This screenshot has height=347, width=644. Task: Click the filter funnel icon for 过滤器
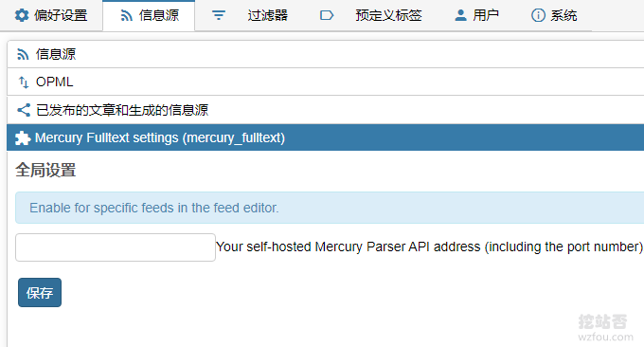[x=219, y=15]
